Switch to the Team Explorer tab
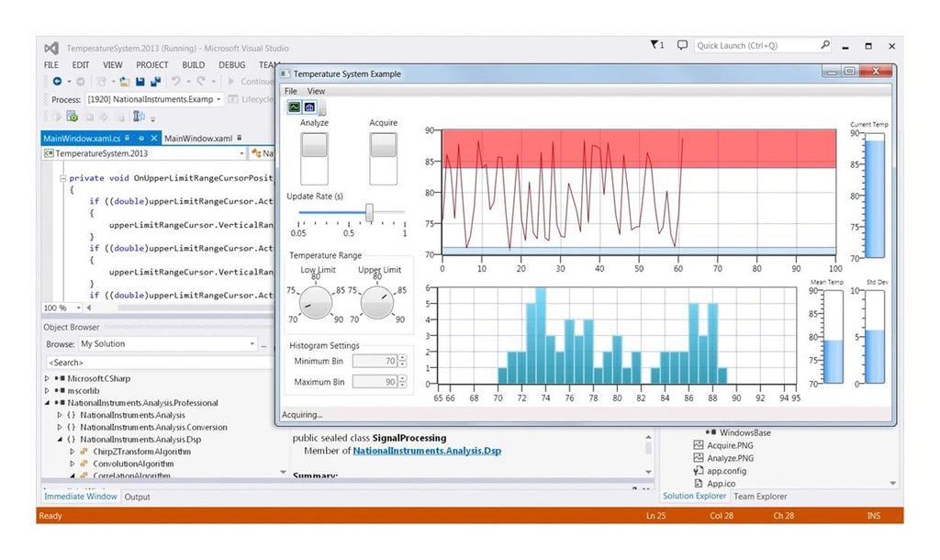This screenshot has height=560, width=940. point(760,497)
